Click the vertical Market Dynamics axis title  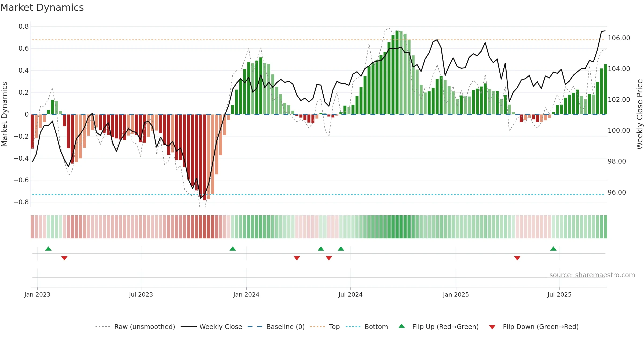[x=4, y=114]
